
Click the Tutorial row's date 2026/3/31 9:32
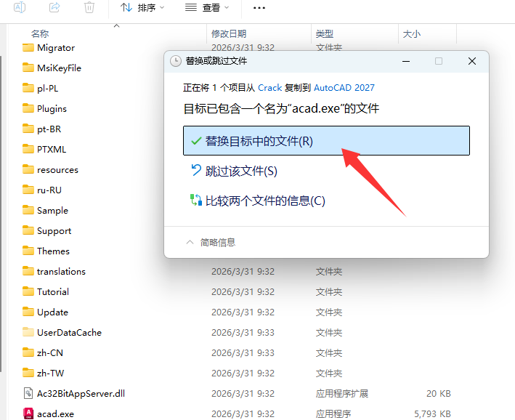pyautogui.click(x=243, y=292)
